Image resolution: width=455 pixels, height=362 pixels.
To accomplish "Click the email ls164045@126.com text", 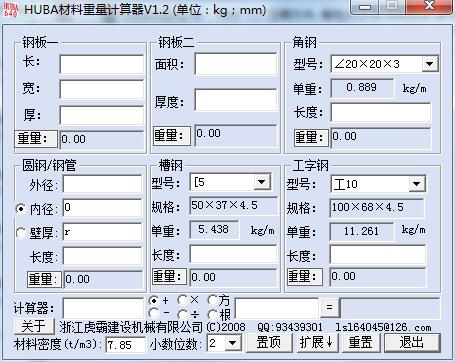I will (383, 327).
